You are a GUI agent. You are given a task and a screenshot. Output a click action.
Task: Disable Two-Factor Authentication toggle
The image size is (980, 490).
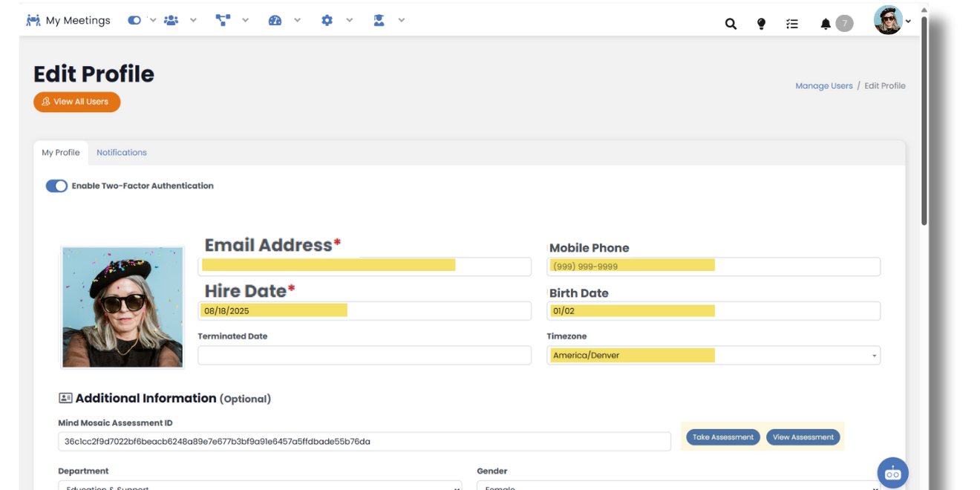56,186
